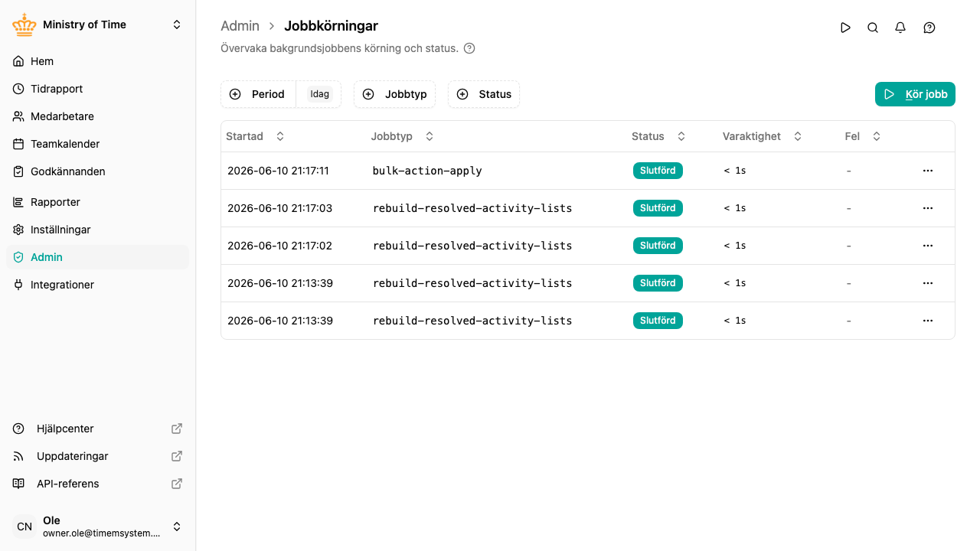Click external-link icon next to Hjälpcenter

tap(177, 429)
